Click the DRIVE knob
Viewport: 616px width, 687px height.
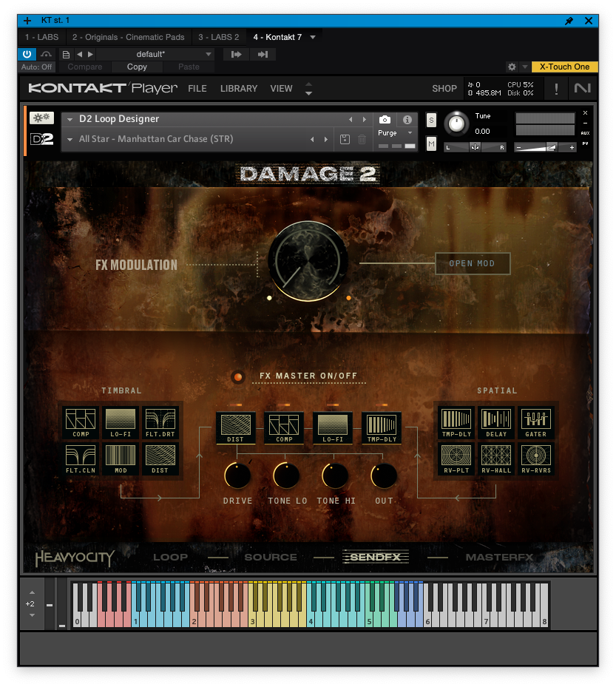click(237, 476)
